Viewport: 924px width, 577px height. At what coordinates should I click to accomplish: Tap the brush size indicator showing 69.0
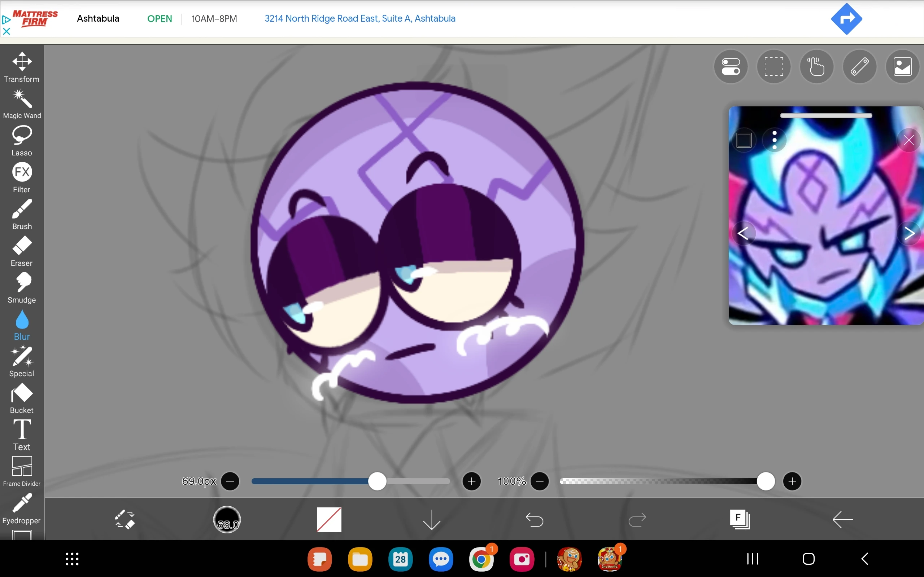click(x=227, y=519)
